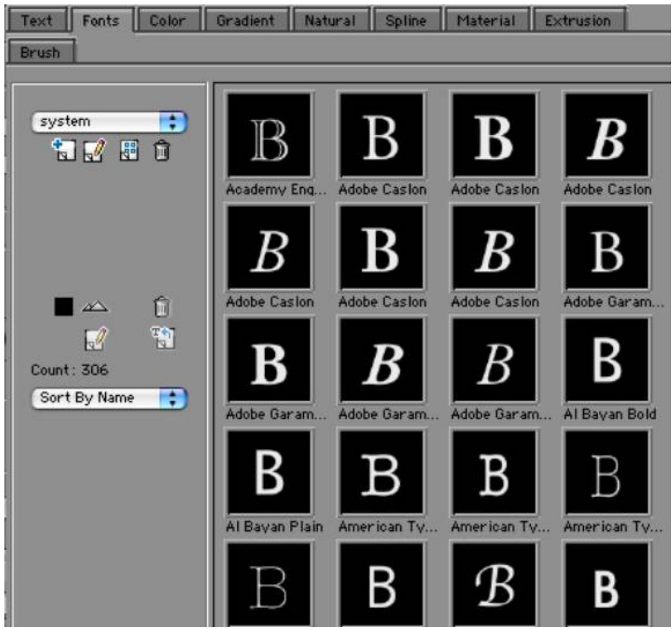672x630 pixels.
Task: Click the trash icon beside the mountain icon
Action: pos(161,306)
